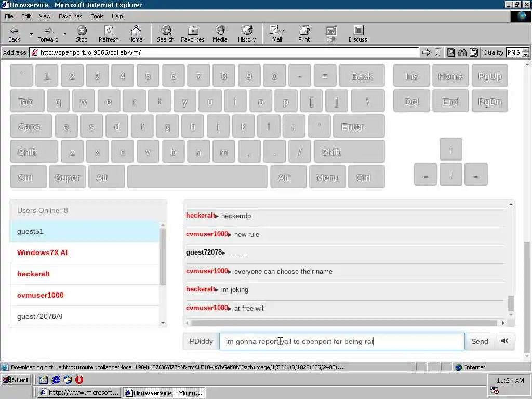Go to the Home page
This screenshot has height=399, width=532.
[x=136, y=34]
